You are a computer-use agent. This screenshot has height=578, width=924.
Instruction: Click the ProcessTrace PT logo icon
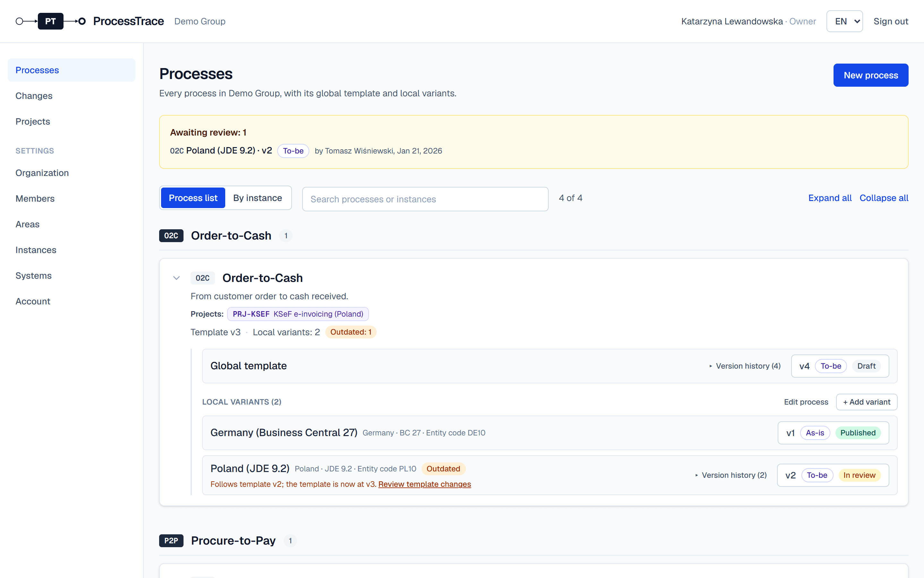(50, 21)
